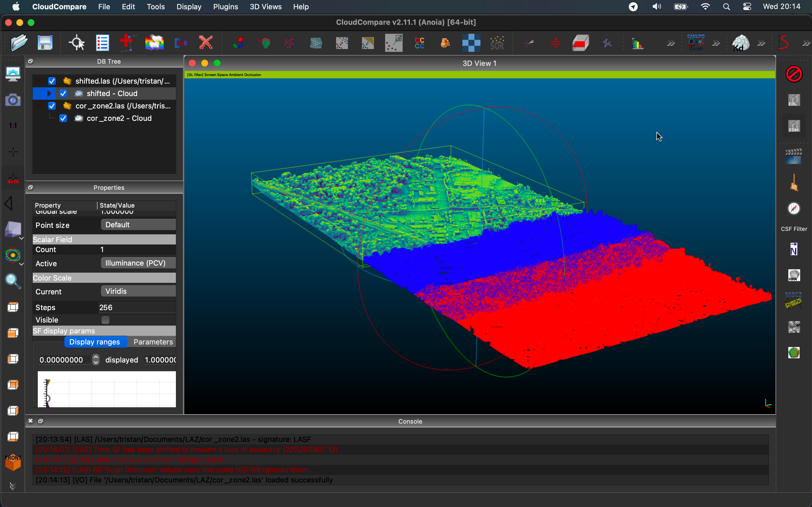The height and width of the screenshot is (507, 812).
Task: Toggle the color scale Visible checkbox
Action: (x=105, y=320)
